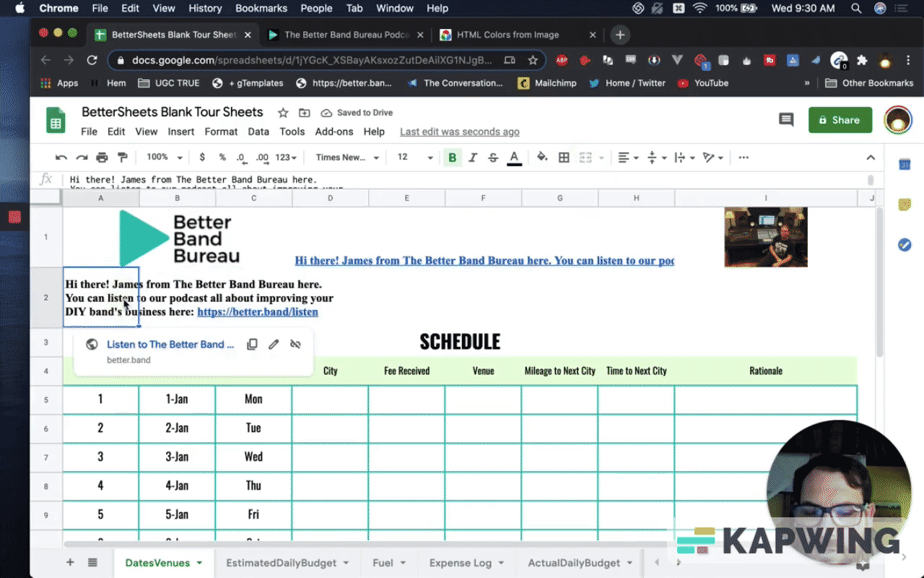Open horizontal align dropdown
The image size is (924, 578).
(628, 158)
